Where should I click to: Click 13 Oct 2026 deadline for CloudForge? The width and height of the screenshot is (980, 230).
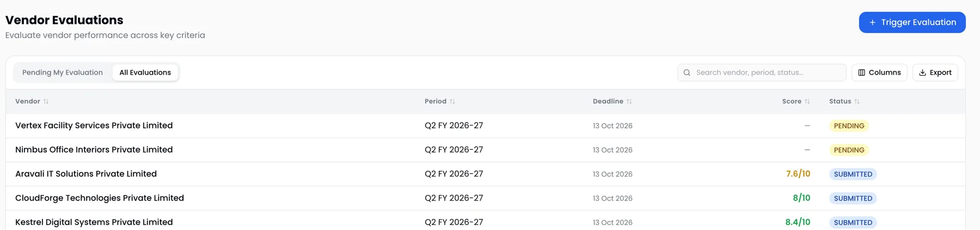click(x=612, y=198)
